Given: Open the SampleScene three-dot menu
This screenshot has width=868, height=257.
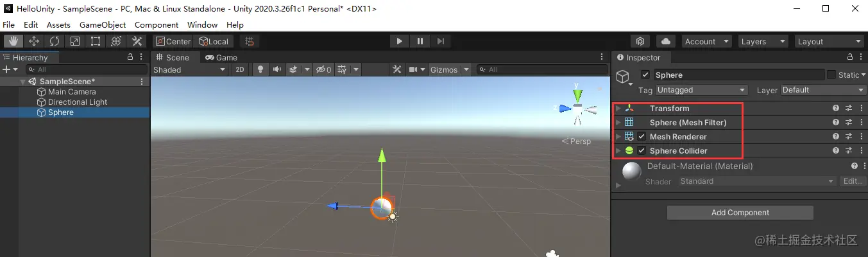Looking at the screenshot, I should 142,82.
